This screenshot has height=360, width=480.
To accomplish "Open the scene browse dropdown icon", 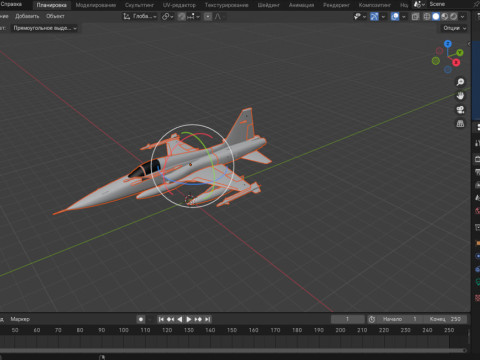I will 419,4.
